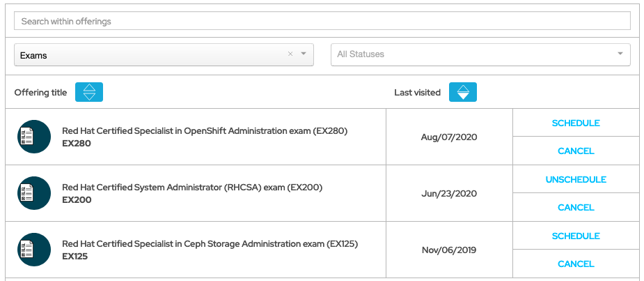The height and width of the screenshot is (281, 644).
Task: Click the EX280 exam checklist icon
Action: tap(34, 137)
